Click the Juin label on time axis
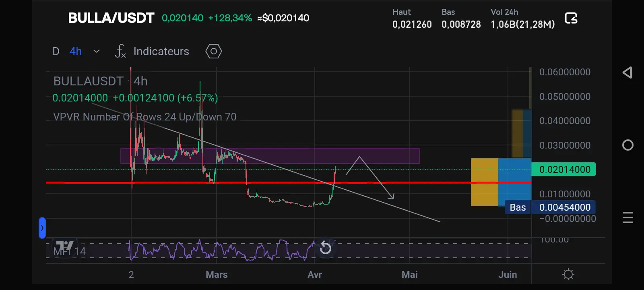Screen dimensions: 644x290 point(508,275)
